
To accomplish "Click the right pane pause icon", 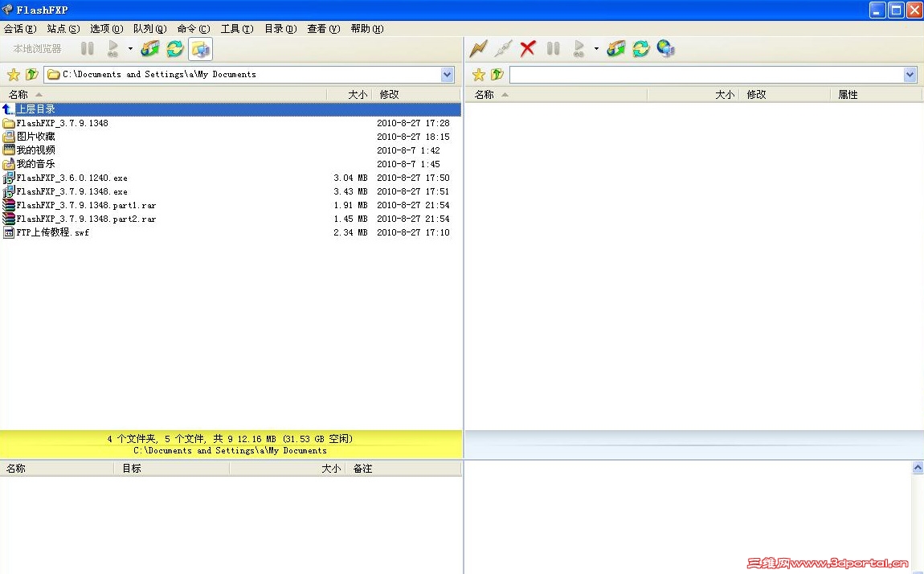I will coord(553,48).
